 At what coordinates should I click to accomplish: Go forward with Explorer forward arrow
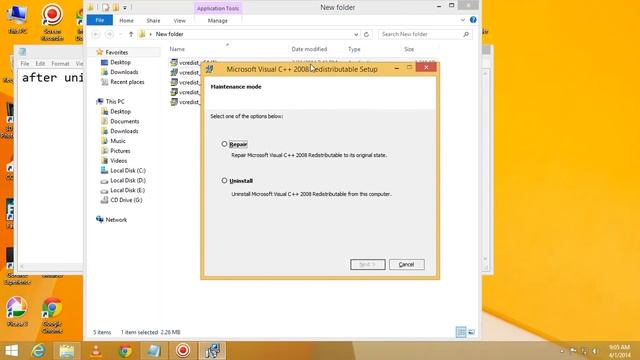coord(109,34)
